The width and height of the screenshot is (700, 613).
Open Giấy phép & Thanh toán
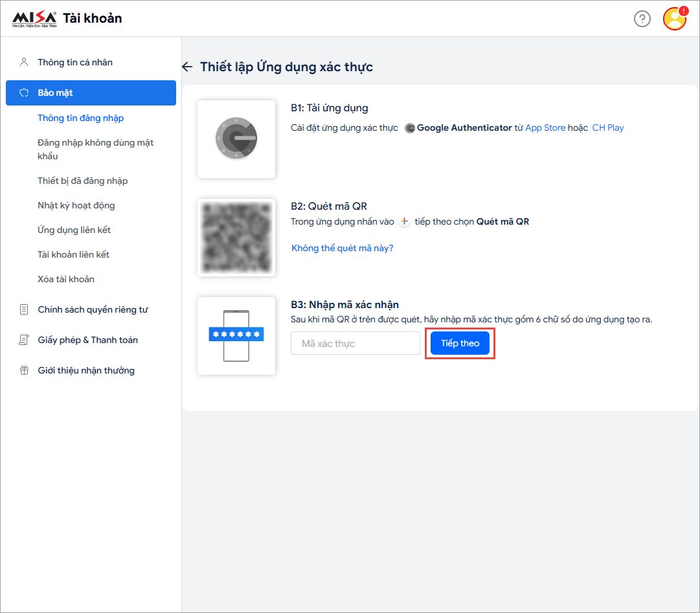(87, 340)
